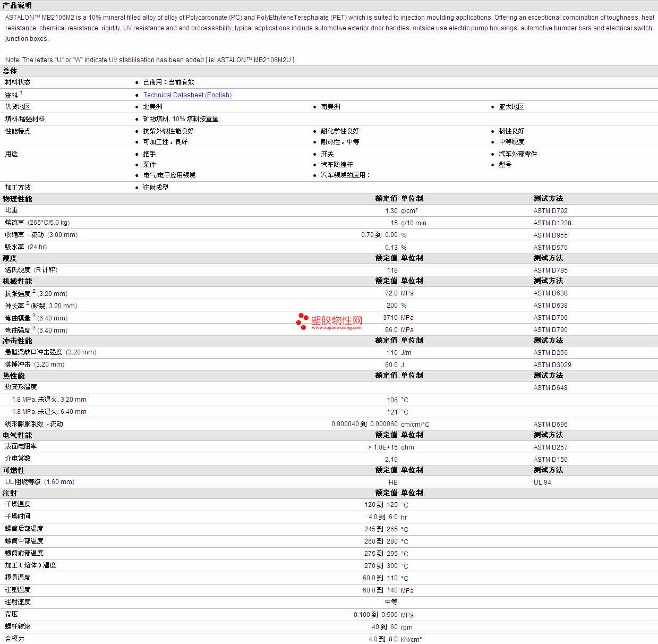Select 北美洲 availability region

pos(153,107)
